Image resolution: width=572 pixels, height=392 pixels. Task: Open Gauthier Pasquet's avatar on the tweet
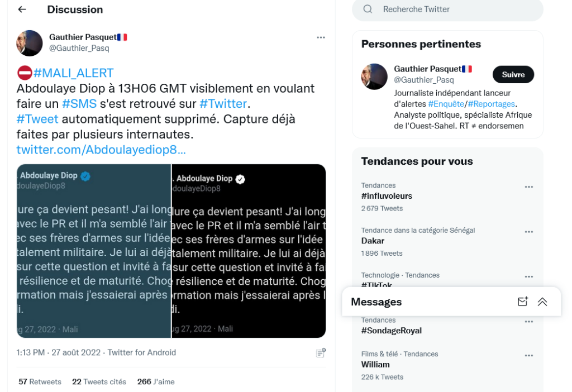[x=30, y=43]
